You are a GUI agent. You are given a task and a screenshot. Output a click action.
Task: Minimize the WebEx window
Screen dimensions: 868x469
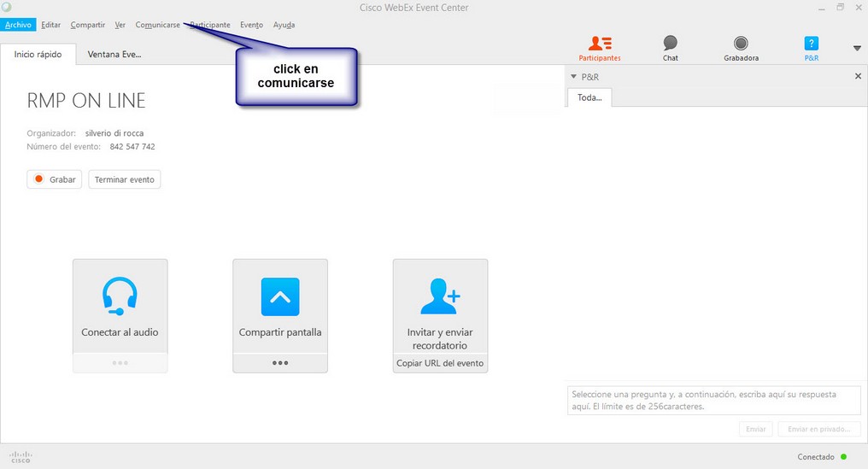coord(822,8)
